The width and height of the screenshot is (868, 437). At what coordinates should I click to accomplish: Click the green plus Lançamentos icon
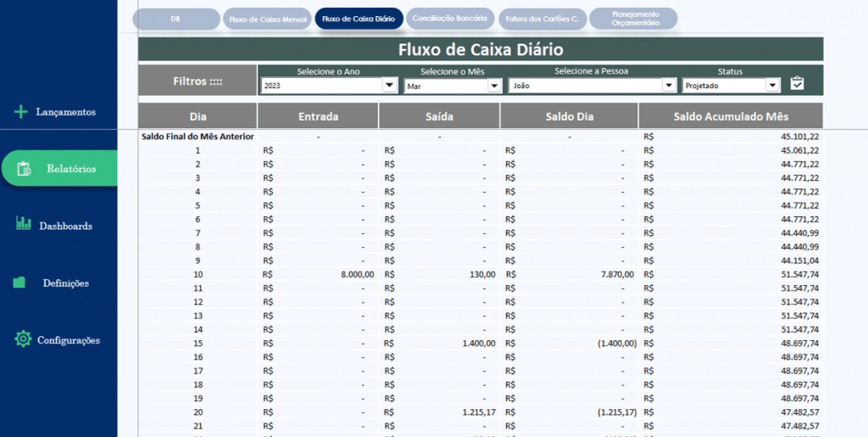tap(20, 112)
